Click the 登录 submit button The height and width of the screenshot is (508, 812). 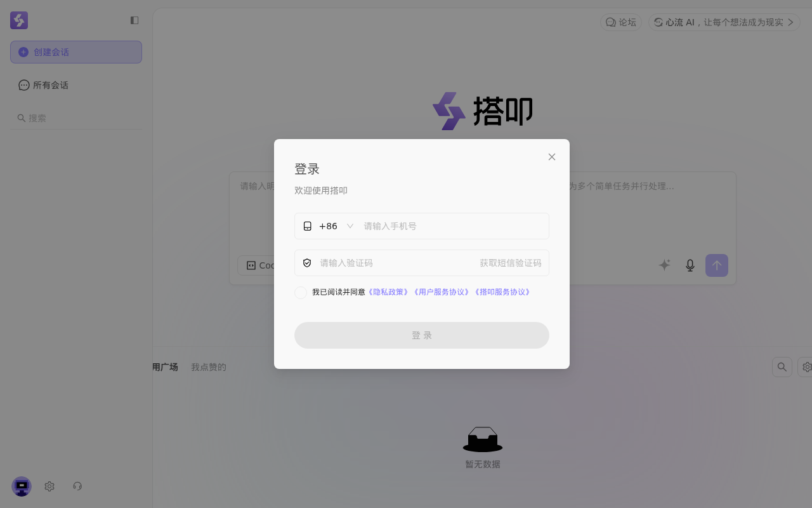click(x=422, y=335)
